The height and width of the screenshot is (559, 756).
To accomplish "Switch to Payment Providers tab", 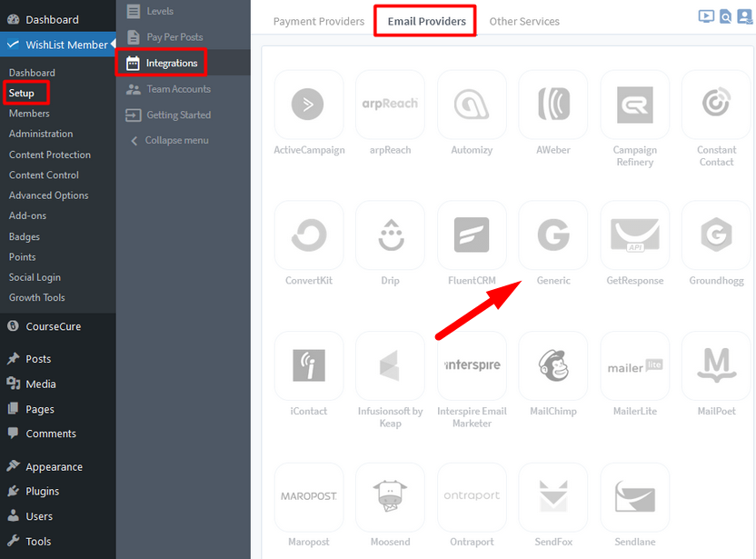I will coord(319,21).
